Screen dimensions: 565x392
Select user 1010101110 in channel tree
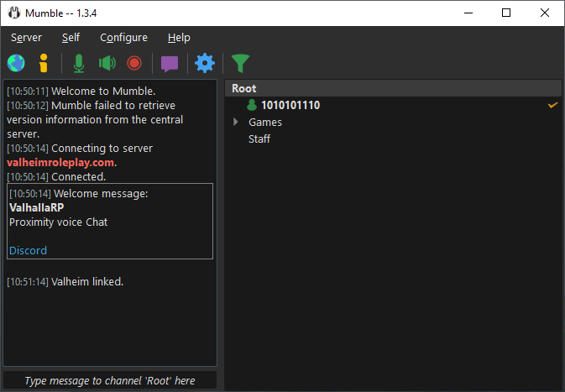[290, 105]
